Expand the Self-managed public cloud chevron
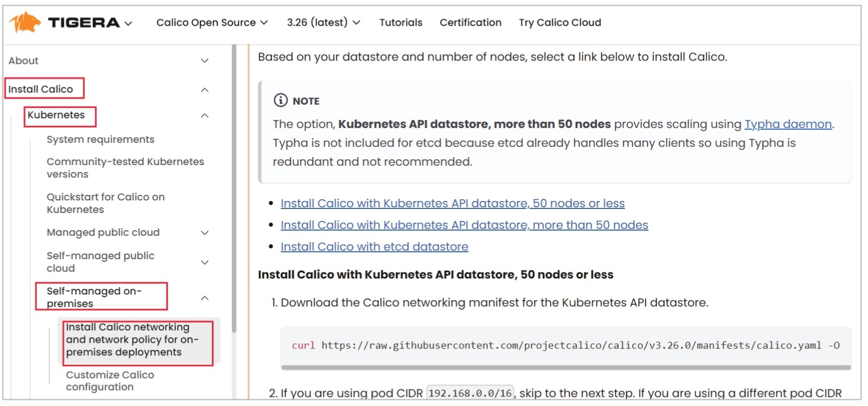The image size is (868, 406). tap(205, 263)
